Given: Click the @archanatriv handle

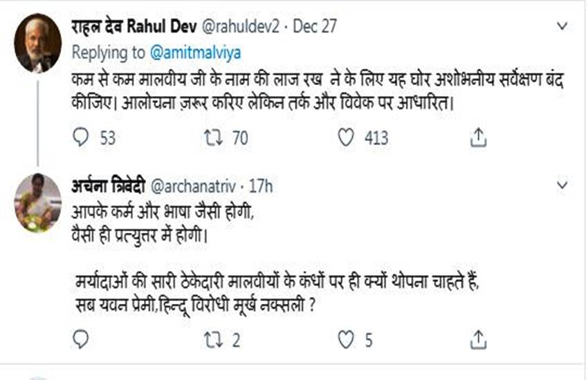Looking at the screenshot, I should [191, 186].
